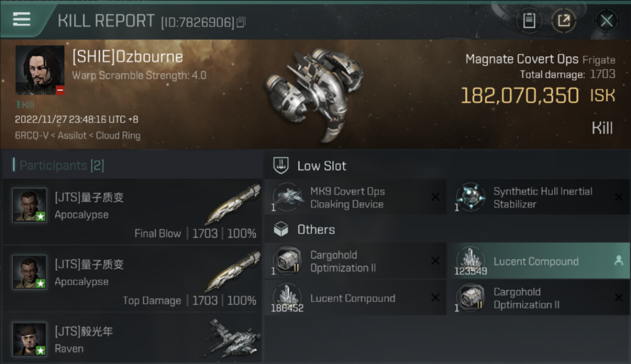Open Top Damage Apocalypse participant entry
Viewport: 631px width, 364px height.
pos(132,279)
